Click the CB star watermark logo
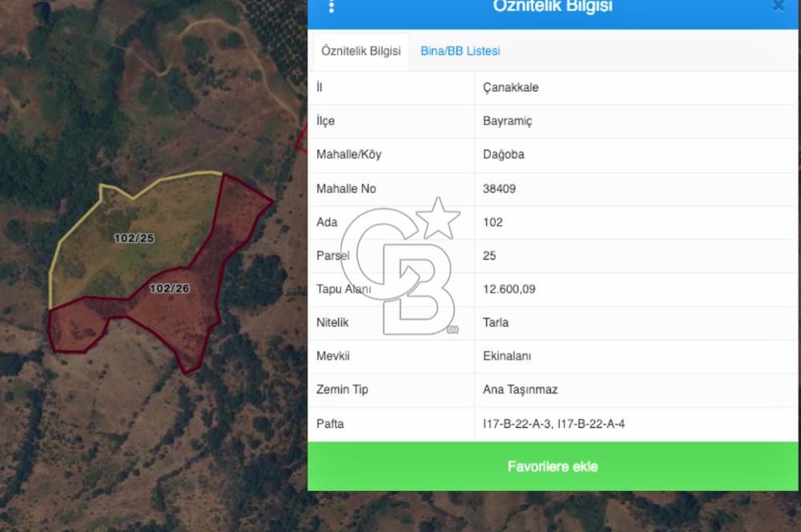Image resolution: width=801 pixels, height=532 pixels. pos(401,266)
